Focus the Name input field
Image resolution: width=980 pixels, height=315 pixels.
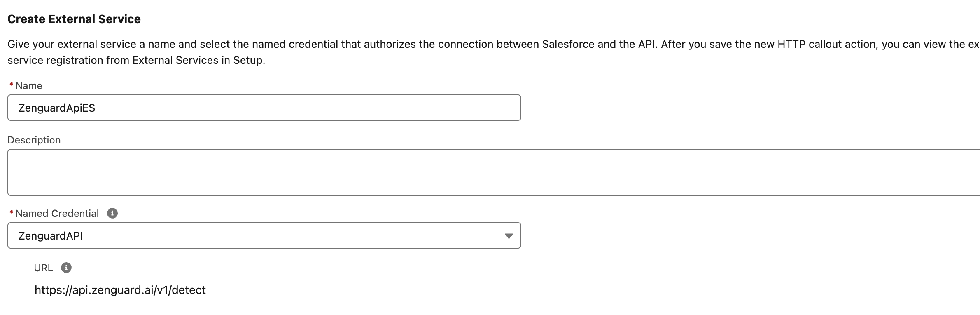coord(264,108)
